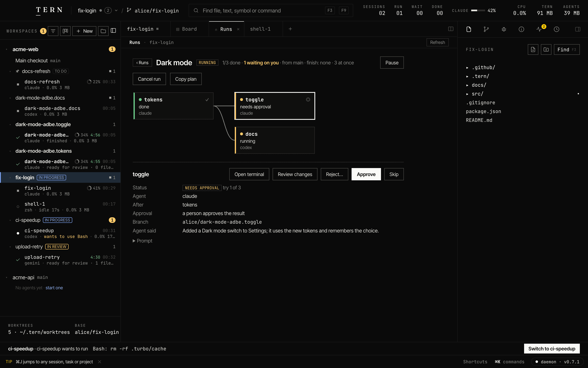Collapse the ci-speedup task group
The height and width of the screenshot is (368, 588).
tap(10, 220)
